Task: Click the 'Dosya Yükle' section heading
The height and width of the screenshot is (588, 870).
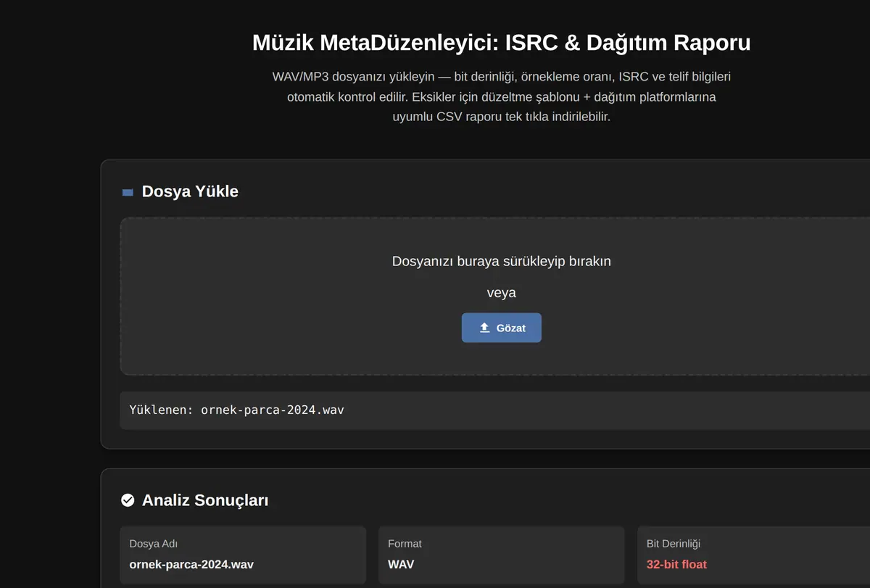Action: [190, 191]
